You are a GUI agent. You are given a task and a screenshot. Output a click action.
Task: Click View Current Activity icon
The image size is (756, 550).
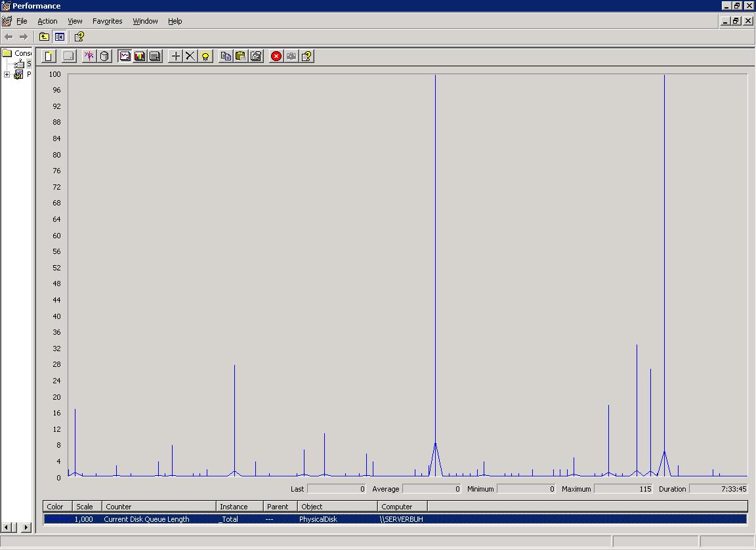[x=89, y=56]
